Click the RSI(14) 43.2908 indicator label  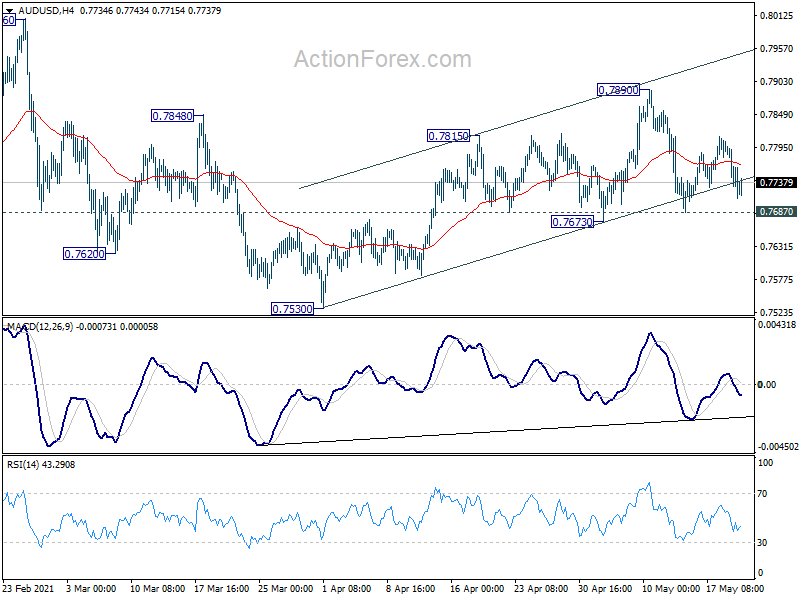(41, 465)
